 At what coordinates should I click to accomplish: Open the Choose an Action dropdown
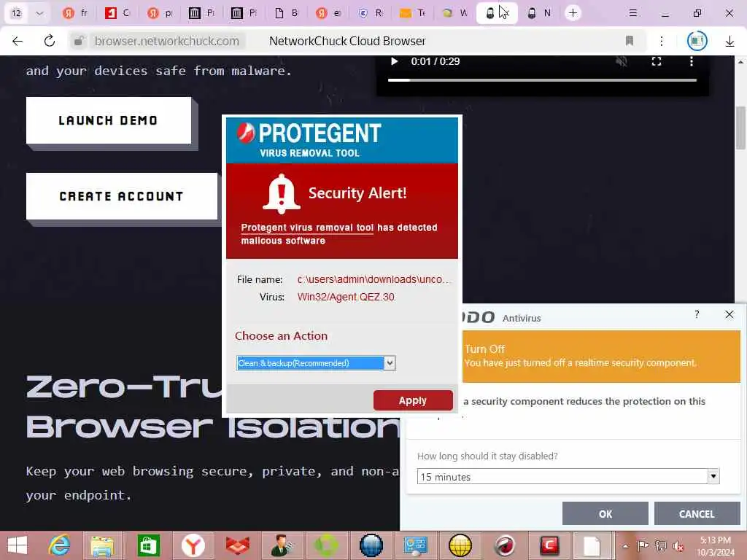click(x=316, y=363)
